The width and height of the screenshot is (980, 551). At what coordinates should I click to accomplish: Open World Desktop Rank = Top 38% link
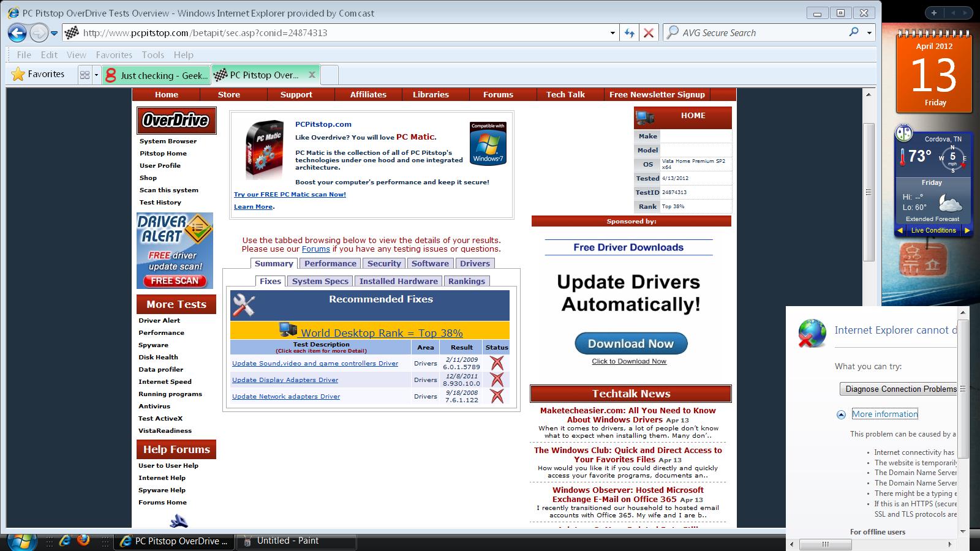(381, 332)
